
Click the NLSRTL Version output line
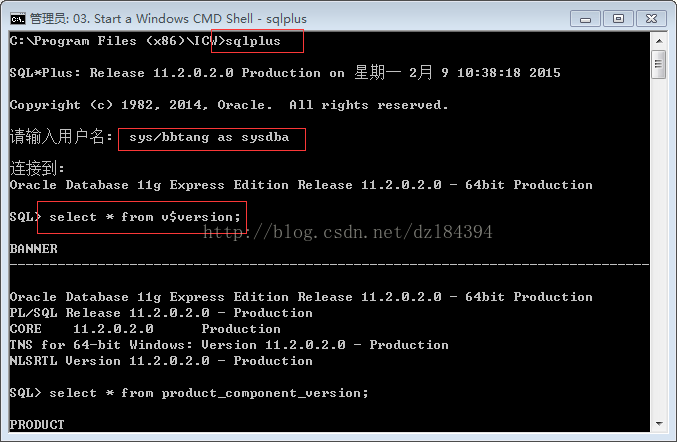pyautogui.click(x=161, y=360)
